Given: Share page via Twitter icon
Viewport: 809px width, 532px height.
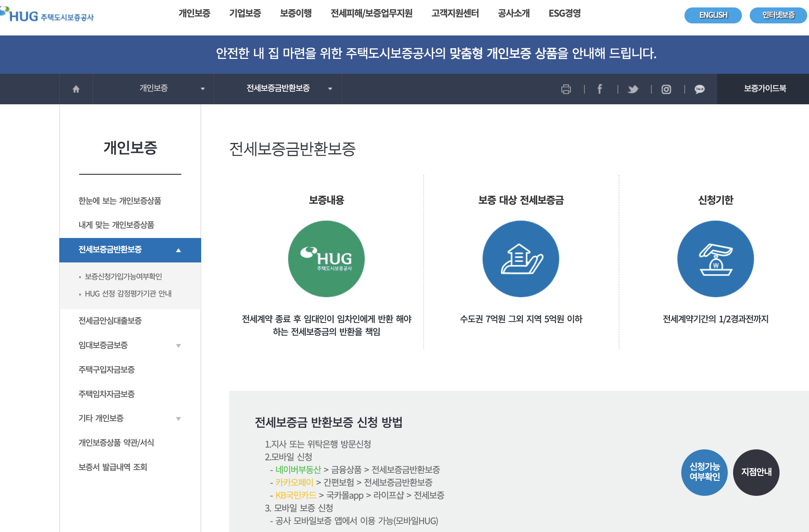Looking at the screenshot, I should click(x=633, y=89).
